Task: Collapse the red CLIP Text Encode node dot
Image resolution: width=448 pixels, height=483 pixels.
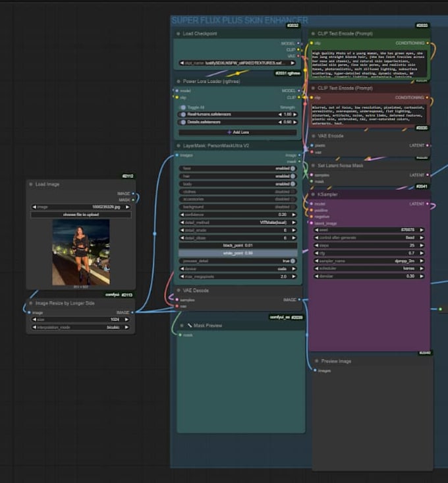Action: click(x=313, y=88)
